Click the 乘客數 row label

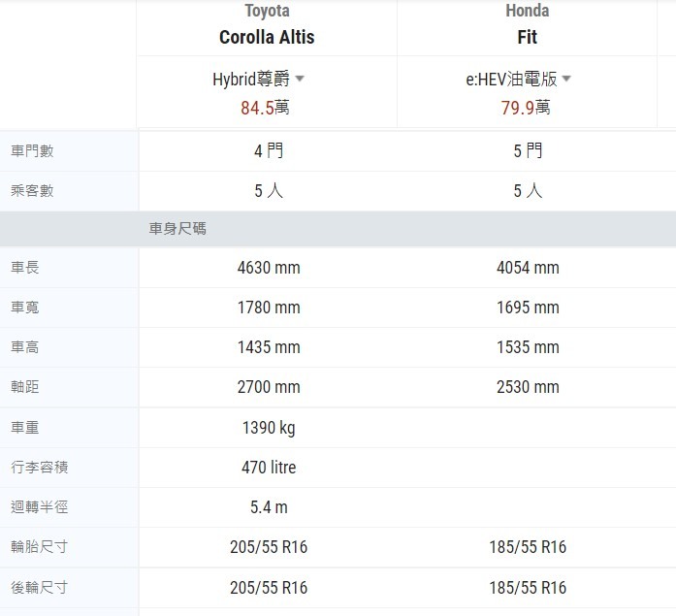point(32,190)
